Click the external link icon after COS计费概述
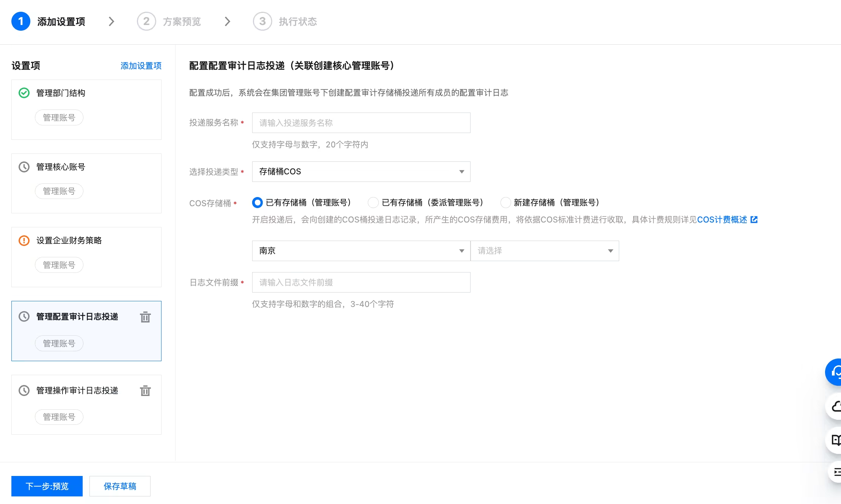The width and height of the screenshot is (841, 504). point(754,219)
